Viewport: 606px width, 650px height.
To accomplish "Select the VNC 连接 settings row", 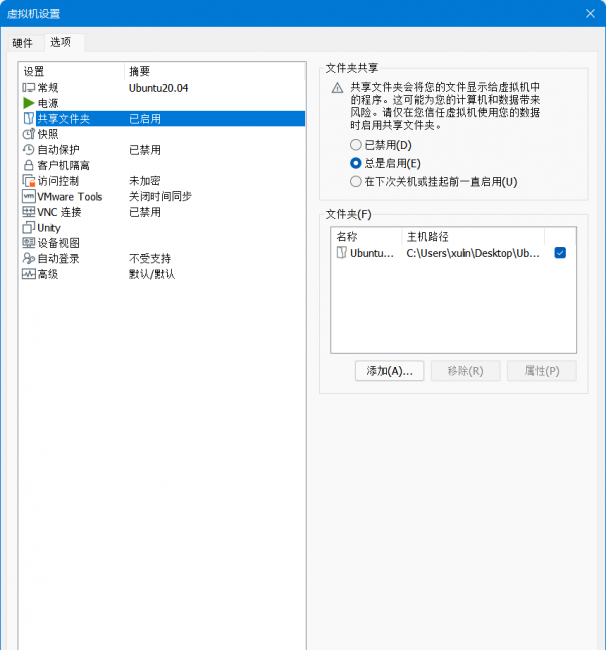I will point(163,212).
